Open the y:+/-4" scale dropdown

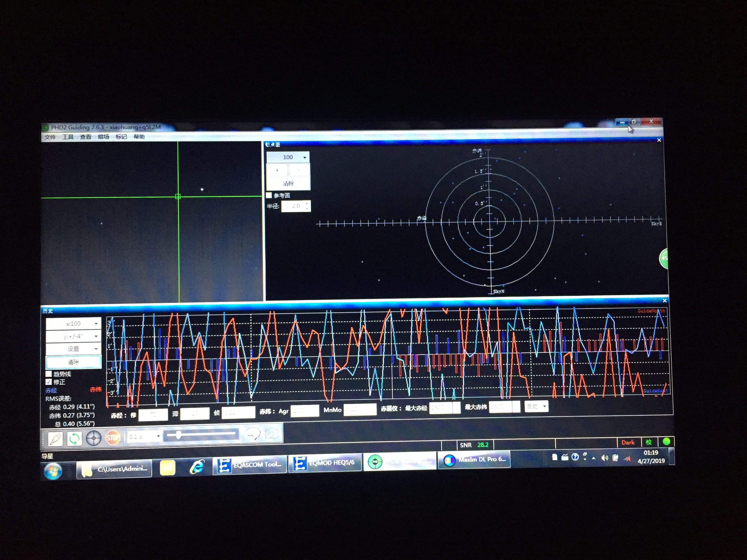[x=73, y=336]
